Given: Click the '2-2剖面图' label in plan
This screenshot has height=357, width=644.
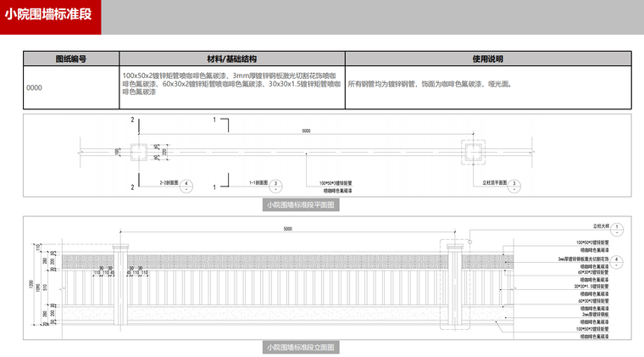Looking at the screenshot, I should (169, 183).
